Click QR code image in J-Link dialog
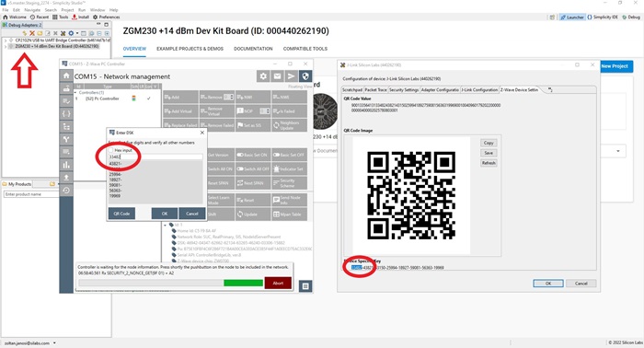Screen dimensions: 644x348 [411, 195]
